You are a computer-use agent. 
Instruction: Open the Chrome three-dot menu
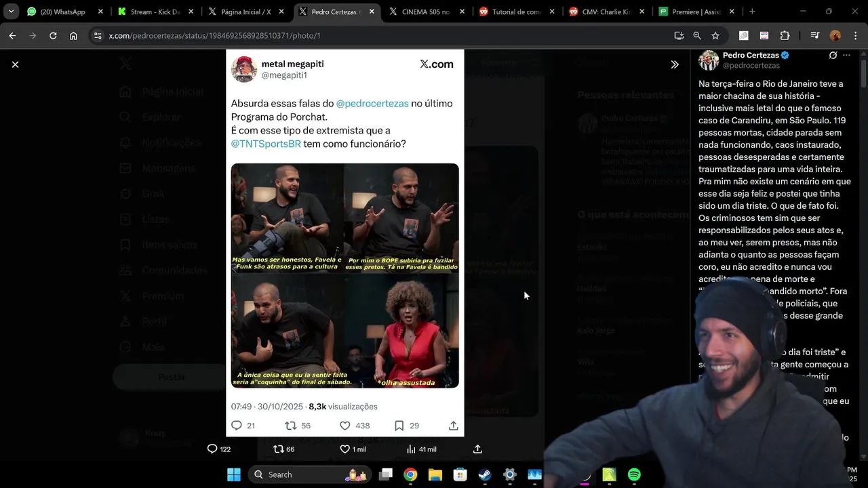coord(855,36)
